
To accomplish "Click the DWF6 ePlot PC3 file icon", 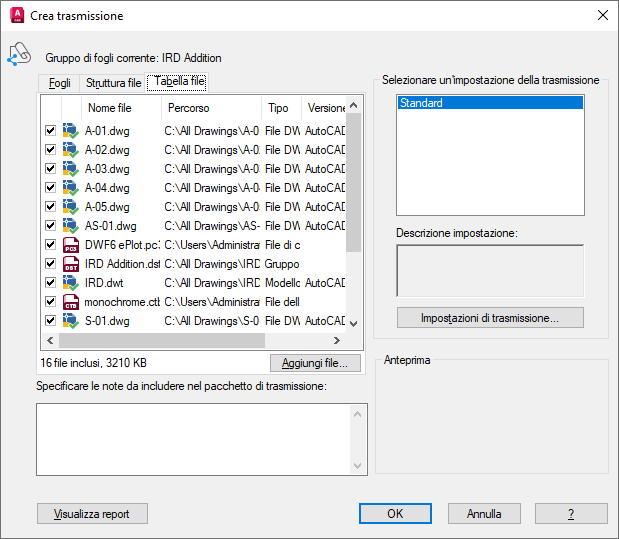I will pyautogui.click(x=71, y=245).
